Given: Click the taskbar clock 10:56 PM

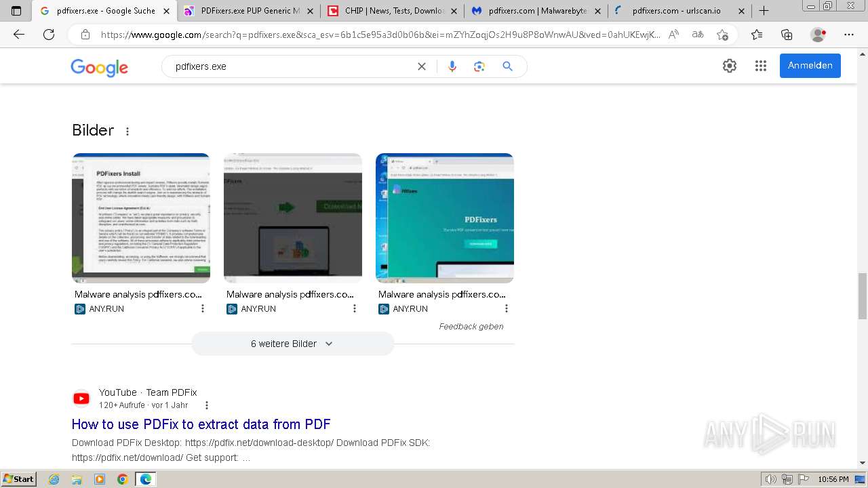Looking at the screenshot, I should [833, 479].
